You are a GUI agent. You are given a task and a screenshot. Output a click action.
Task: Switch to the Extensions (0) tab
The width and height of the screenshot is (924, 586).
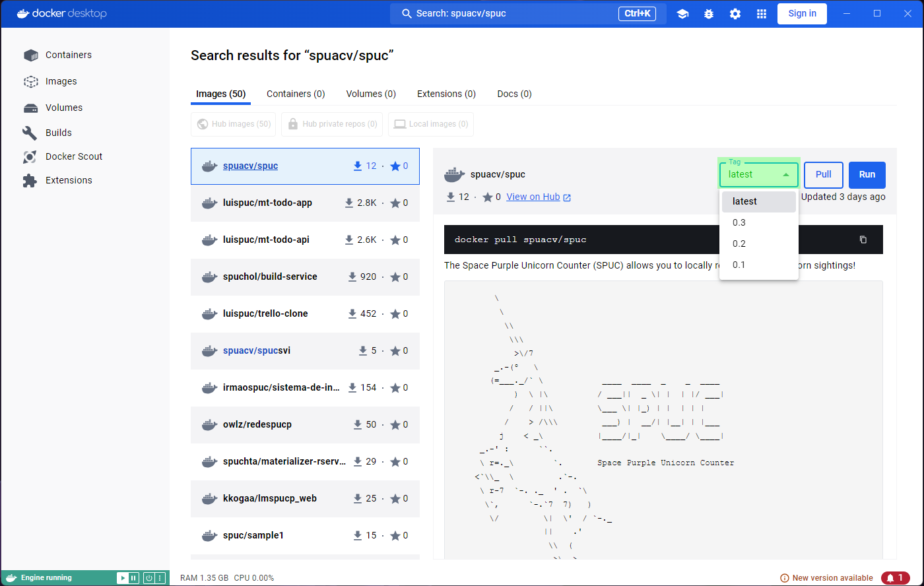pyautogui.click(x=446, y=94)
